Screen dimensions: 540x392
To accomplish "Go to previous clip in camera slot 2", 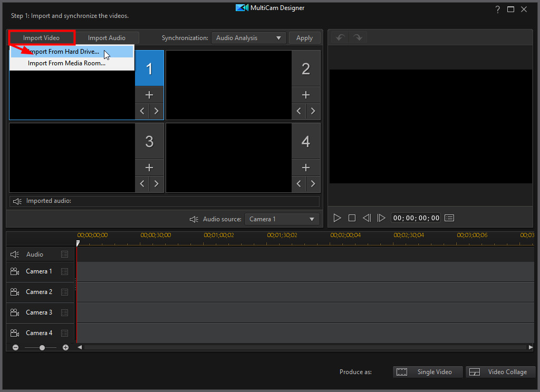I will click(x=298, y=111).
